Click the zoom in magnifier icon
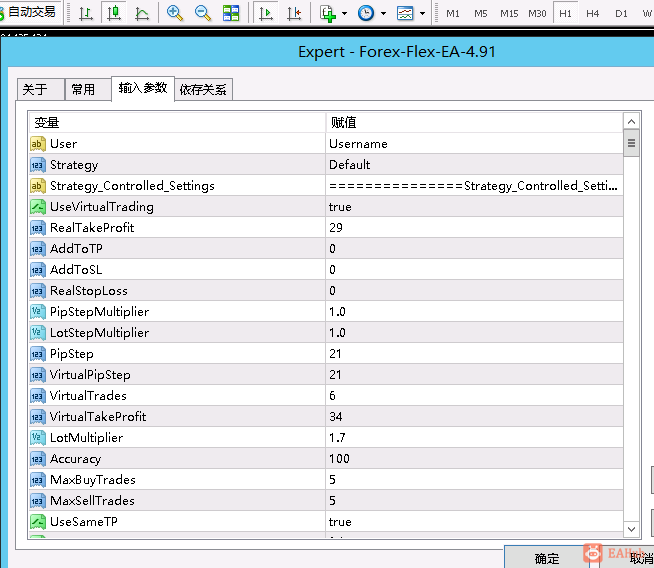 pos(174,13)
